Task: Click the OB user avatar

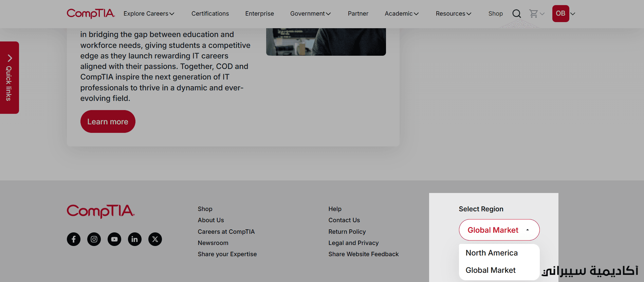Action: pyautogui.click(x=560, y=14)
